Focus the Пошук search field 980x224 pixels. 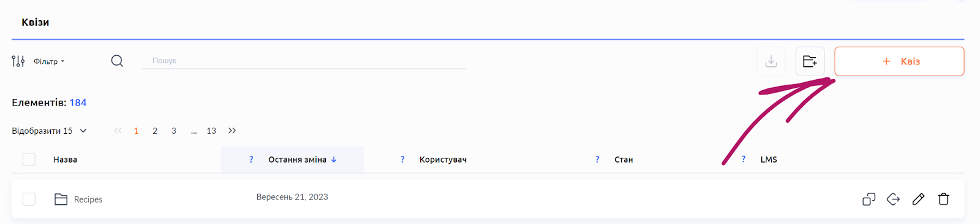point(304,61)
